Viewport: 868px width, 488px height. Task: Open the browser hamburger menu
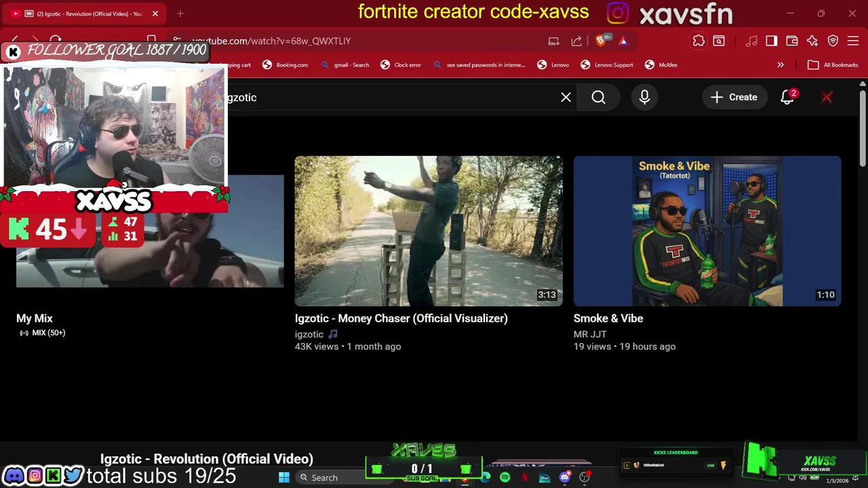853,41
